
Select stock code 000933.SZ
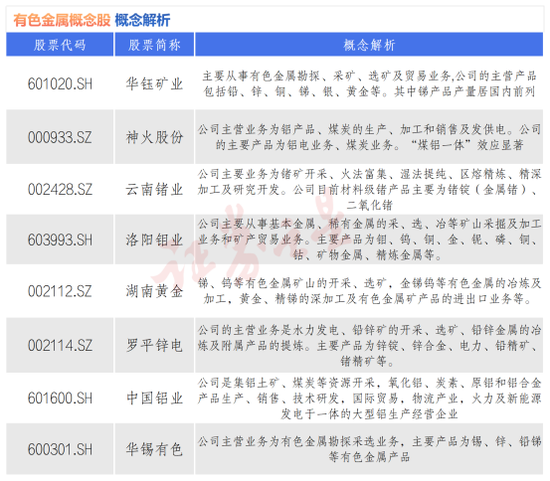point(60,137)
